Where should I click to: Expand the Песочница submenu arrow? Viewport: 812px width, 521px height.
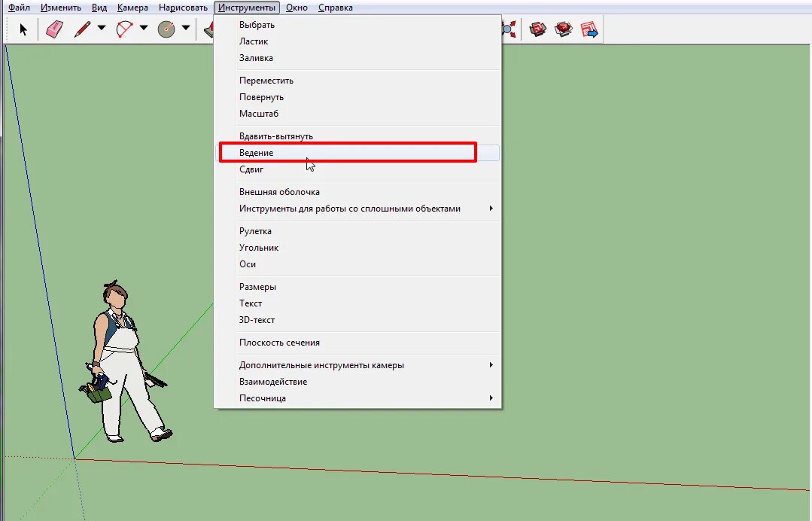pyautogui.click(x=491, y=398)
